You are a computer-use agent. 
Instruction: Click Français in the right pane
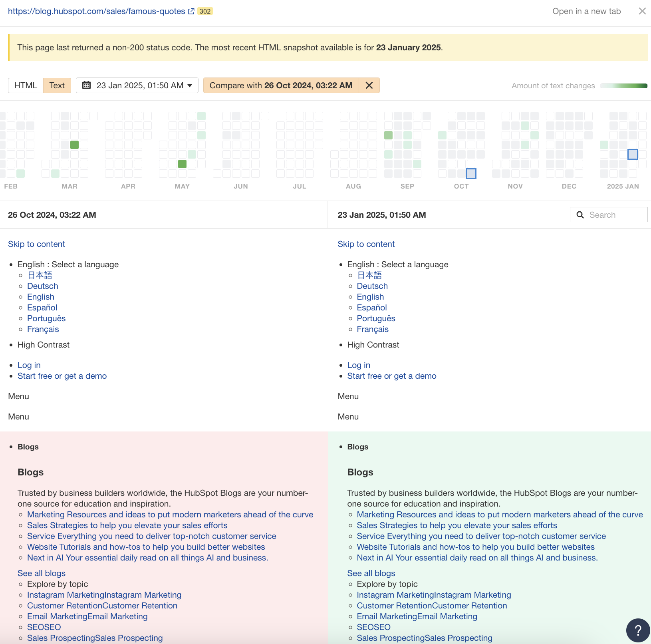pos(373,329)
